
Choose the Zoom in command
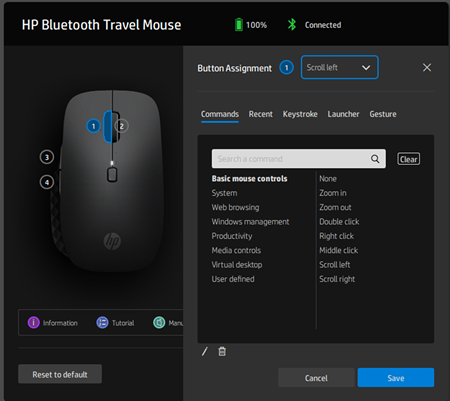click(x=333, y=193)
